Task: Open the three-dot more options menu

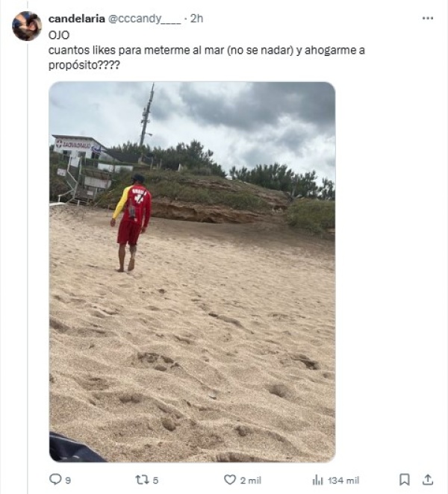Action: pyautogui.click(x=428, y=19)
